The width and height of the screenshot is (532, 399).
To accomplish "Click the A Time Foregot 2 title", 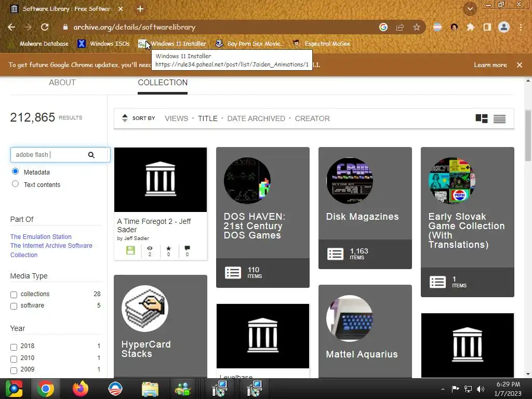I will click(154, 225).
